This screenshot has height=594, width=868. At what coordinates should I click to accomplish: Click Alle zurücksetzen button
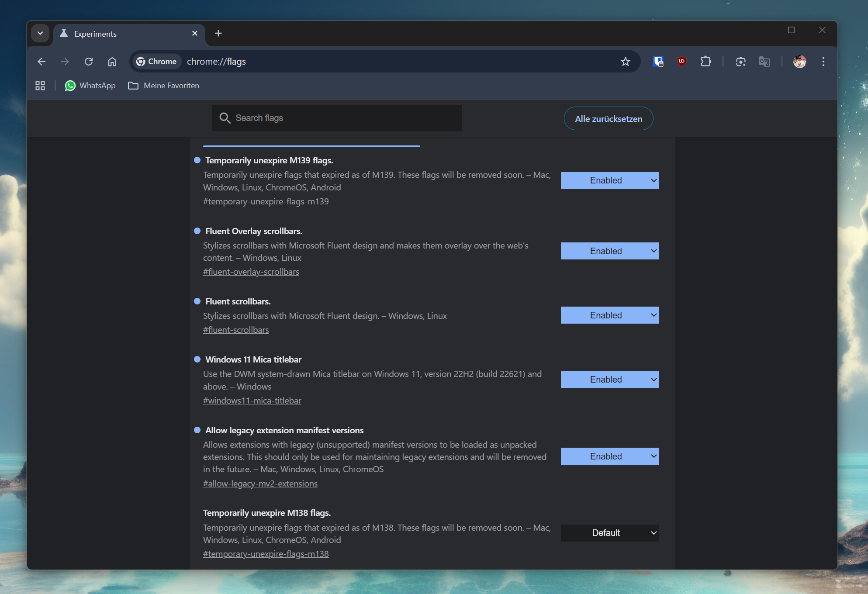[x=608, y=119]
